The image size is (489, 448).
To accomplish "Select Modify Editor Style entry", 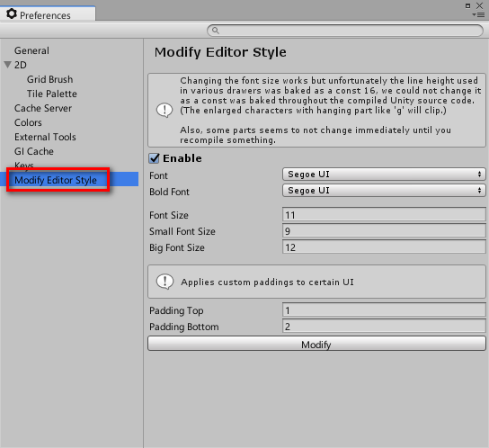I will (x=69, y=180).
